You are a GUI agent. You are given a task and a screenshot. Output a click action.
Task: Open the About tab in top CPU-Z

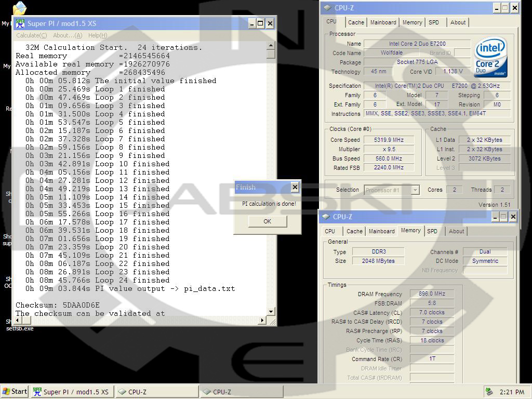tap(458, 22)
